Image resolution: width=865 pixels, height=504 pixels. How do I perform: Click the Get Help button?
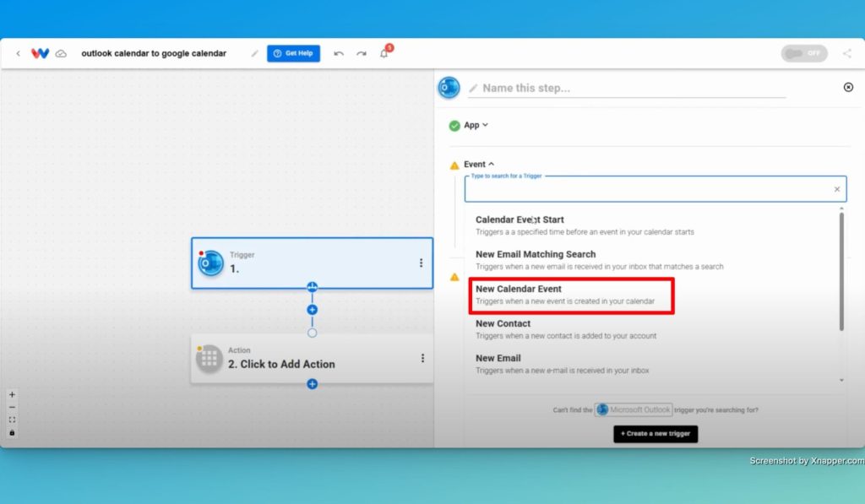(293, 53)
